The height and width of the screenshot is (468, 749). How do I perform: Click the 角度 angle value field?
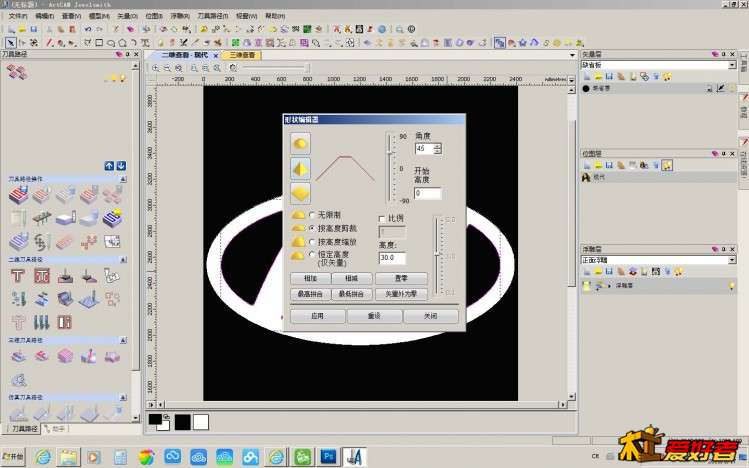424,149
